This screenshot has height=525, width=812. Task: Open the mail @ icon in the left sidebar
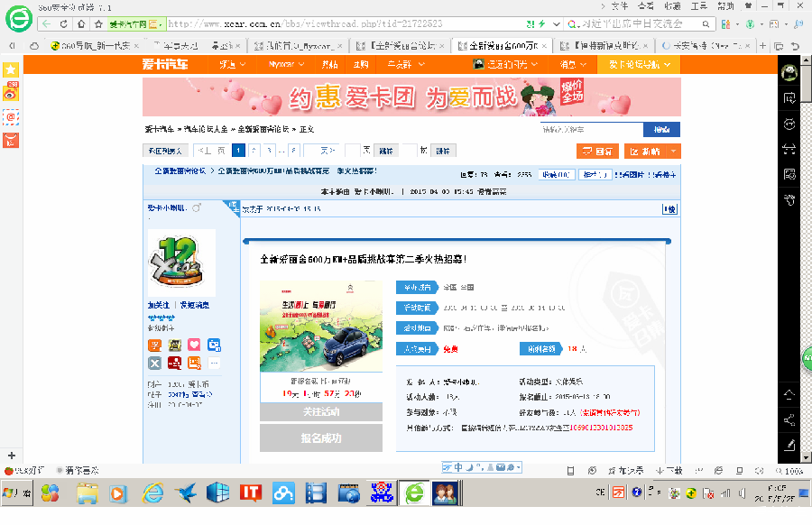point(11,117)
